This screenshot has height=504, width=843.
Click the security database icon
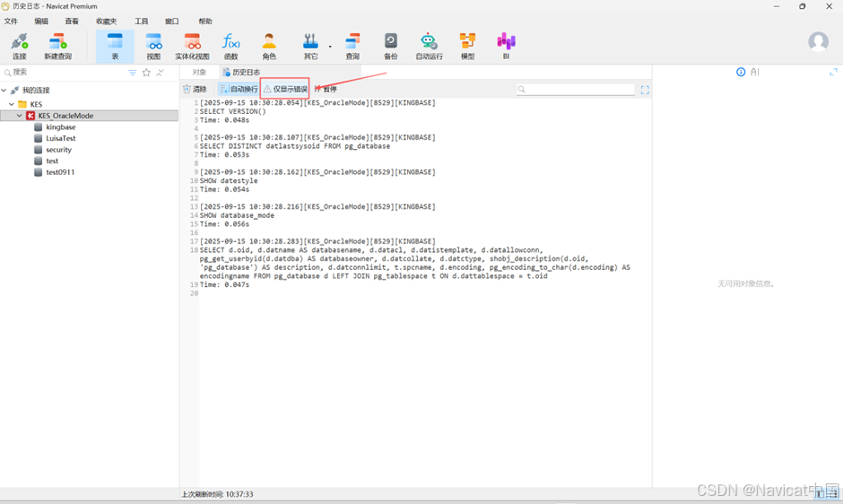pos(39,150)
